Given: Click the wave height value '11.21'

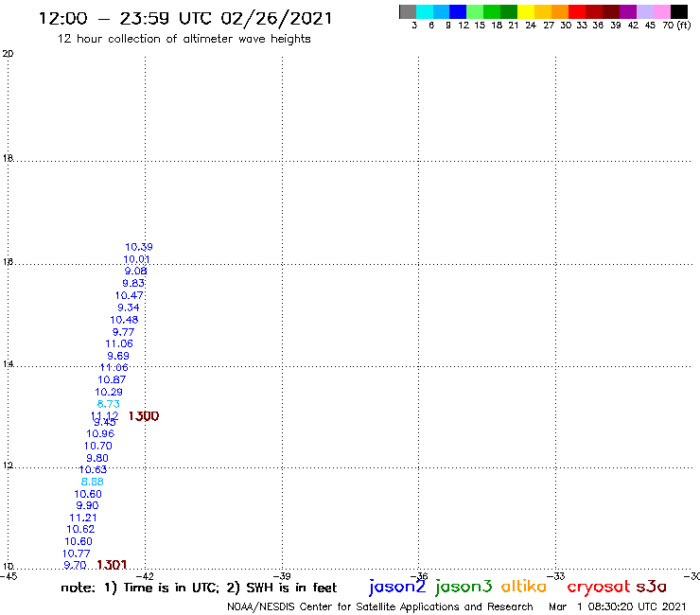Looking at the screenshot, I should click(83, 518).
